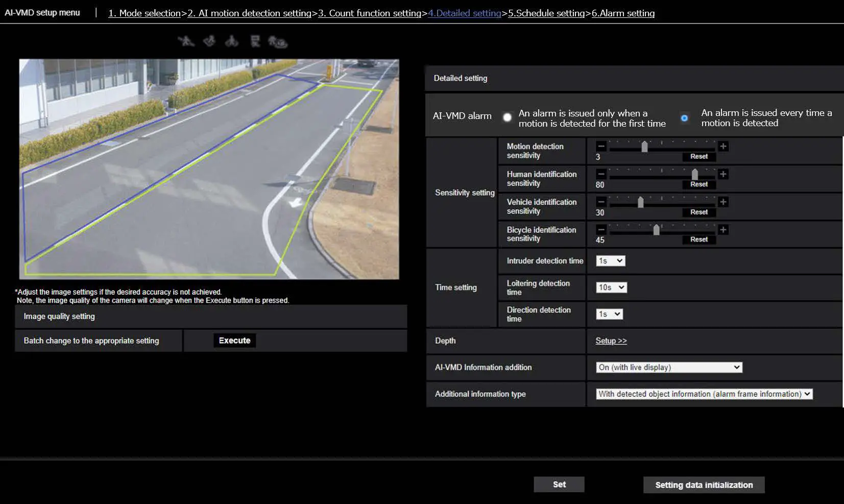Open 1. Mode selection step
The image size is (844, 504).
coord(144,13)
